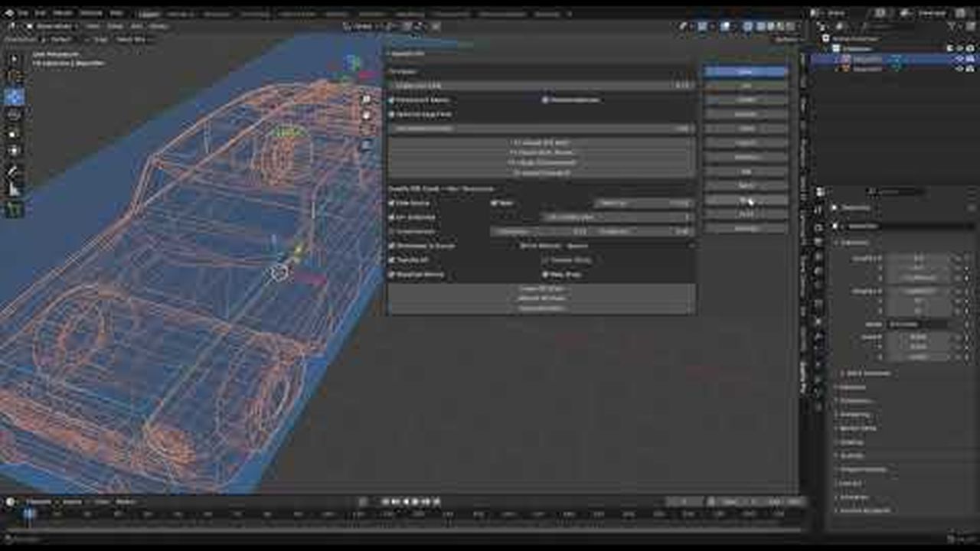Select the Add Cube tool
Screen dimensions: 980x551
click(x=15, y=209)
